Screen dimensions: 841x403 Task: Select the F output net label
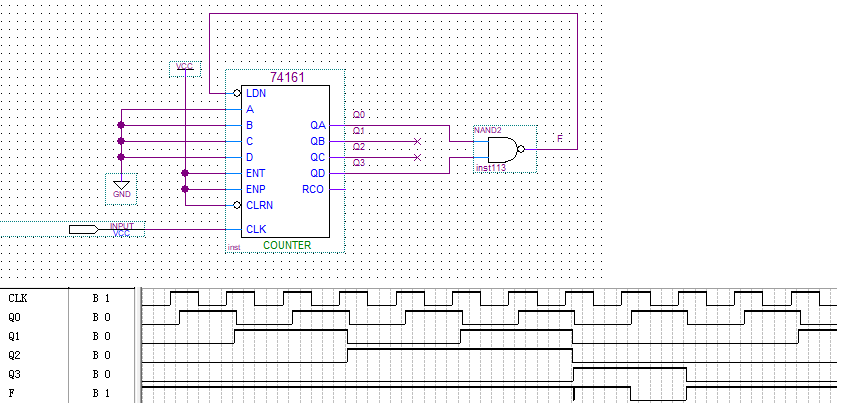[559, 139]
